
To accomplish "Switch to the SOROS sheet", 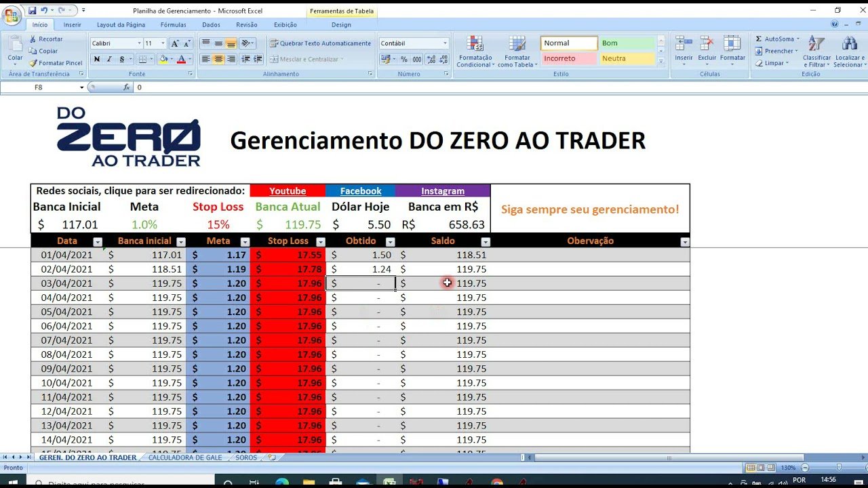I will coord(246,458).
